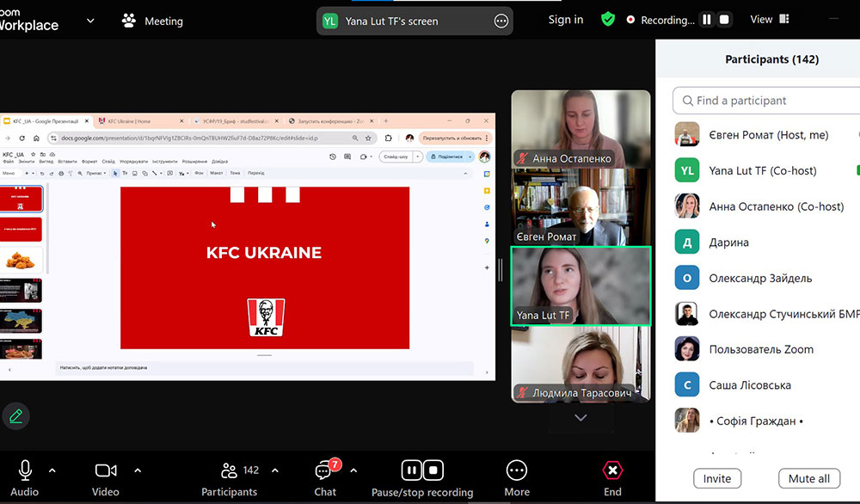Open the Формат menu in Google Slides
860x504 pixels.
coord(89,162)
